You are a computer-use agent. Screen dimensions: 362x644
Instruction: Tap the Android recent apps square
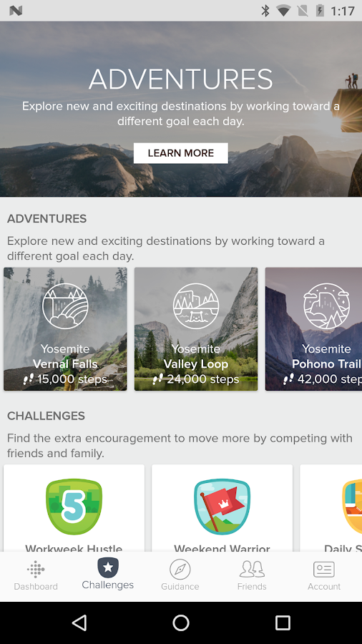(x=283, y=623)
